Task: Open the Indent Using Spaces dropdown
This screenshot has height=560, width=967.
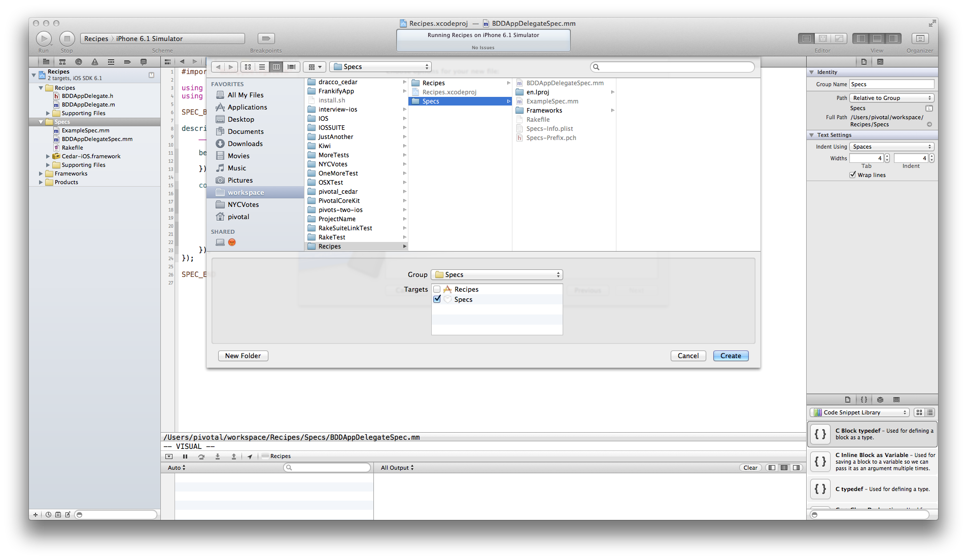Action: pyautogui.click(x=891, y=147)
